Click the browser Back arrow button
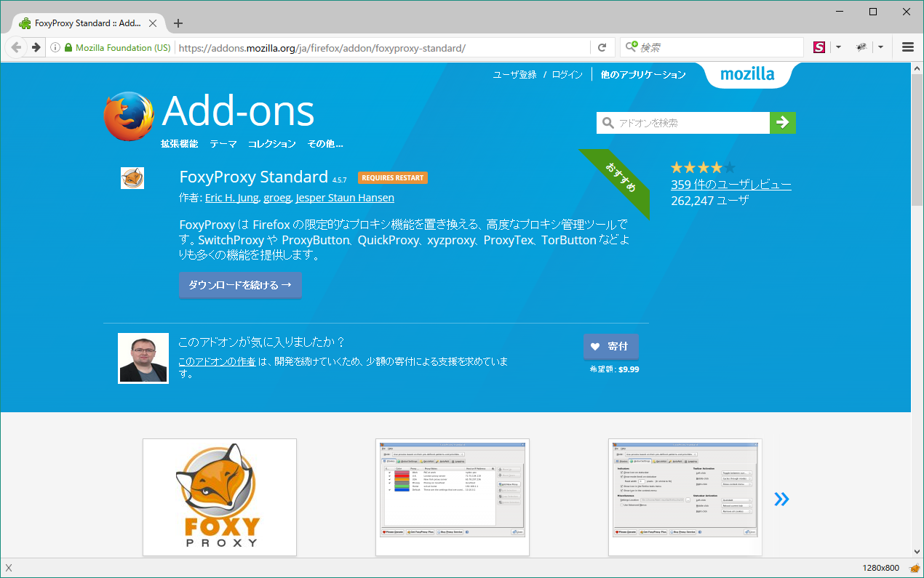The width and height of the screenshot is (924, 578). pyautogui.click(x=16, y=47)
